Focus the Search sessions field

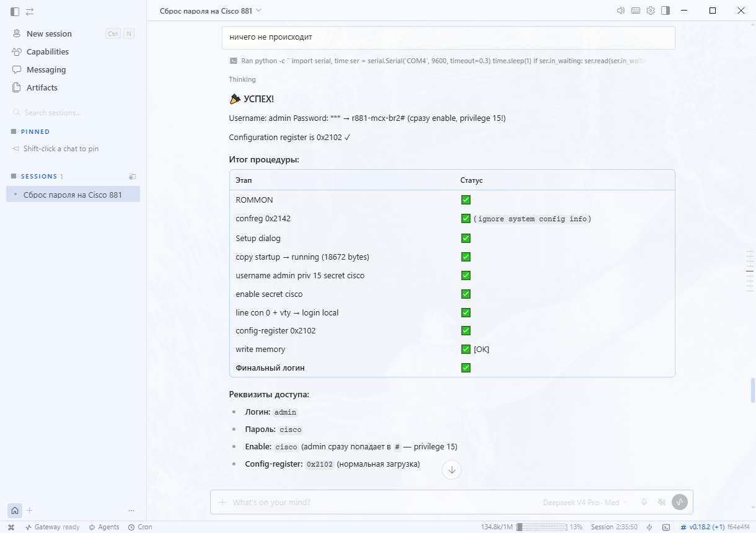[x=74, y=113]
